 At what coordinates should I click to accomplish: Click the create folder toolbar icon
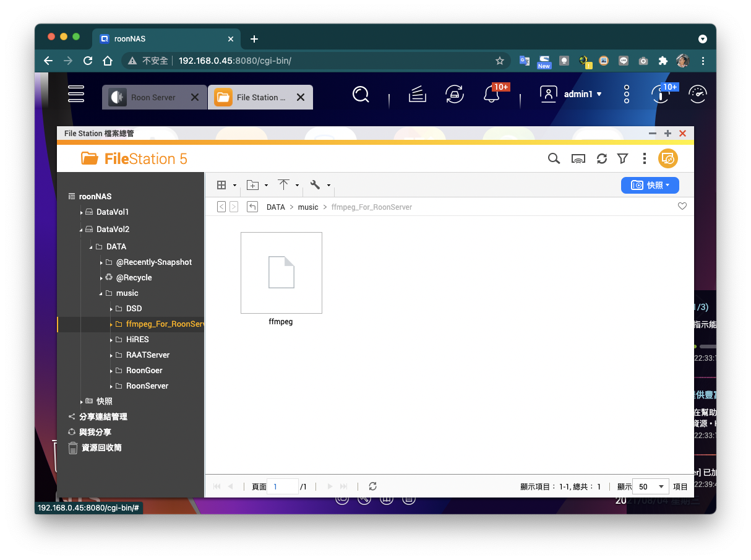(x=252, y=185)
